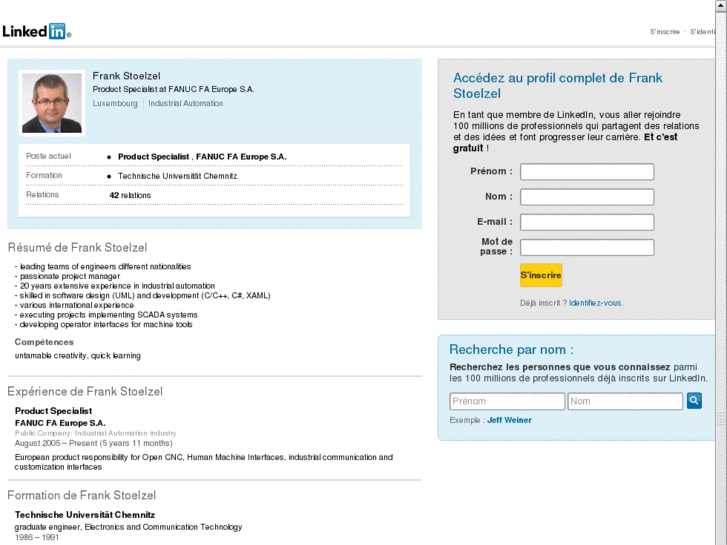727x545 pixels.
Task: Click the Industrial Automation text
Action: coord(185,103)
